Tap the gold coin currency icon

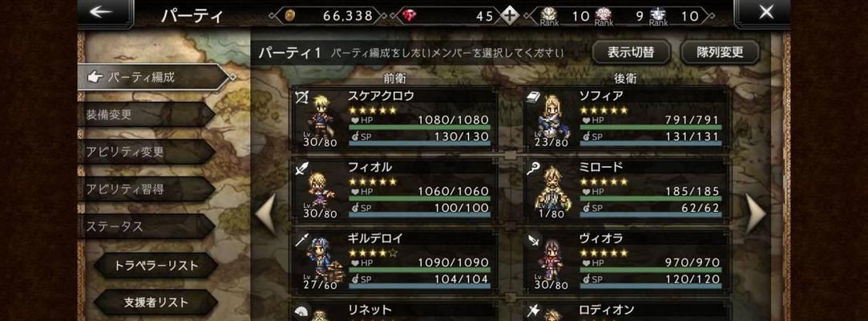pyautogui.click(x=289, y=16)
